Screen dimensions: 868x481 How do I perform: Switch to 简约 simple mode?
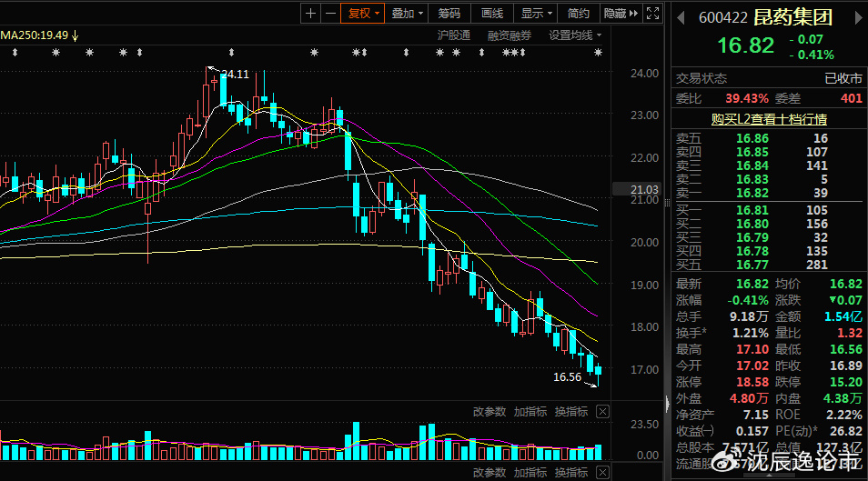579,14
